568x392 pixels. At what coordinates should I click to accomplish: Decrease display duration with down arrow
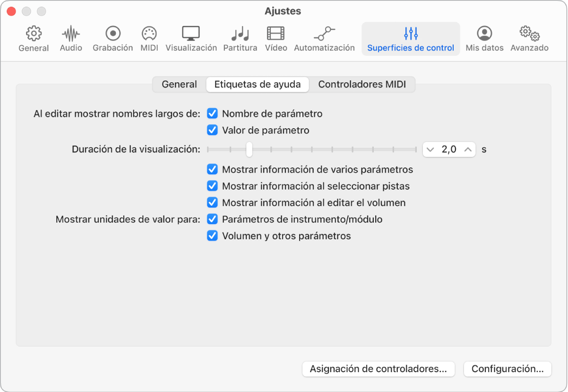(430, 150)
